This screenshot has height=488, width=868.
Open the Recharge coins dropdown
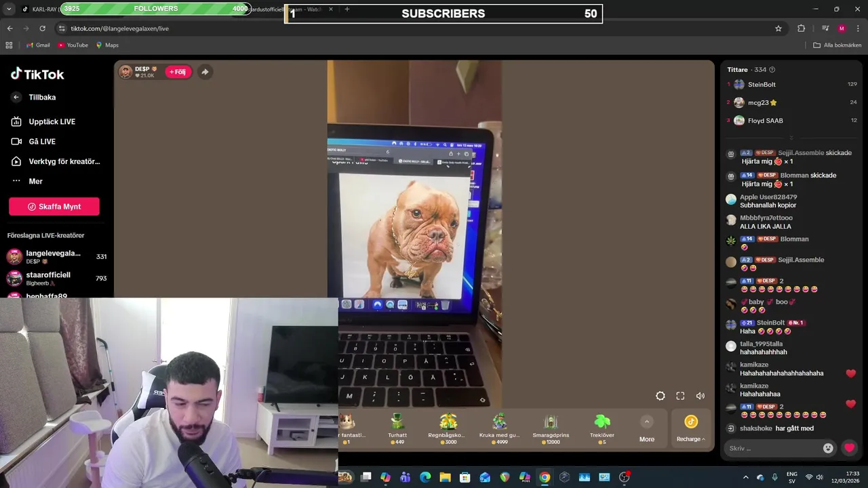[691, 430]
